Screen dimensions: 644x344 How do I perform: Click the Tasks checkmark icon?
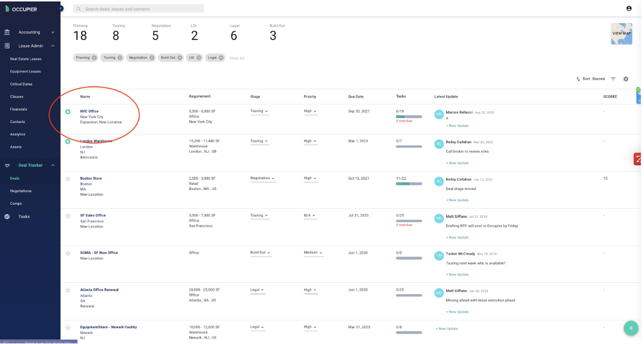coord(7,217)
